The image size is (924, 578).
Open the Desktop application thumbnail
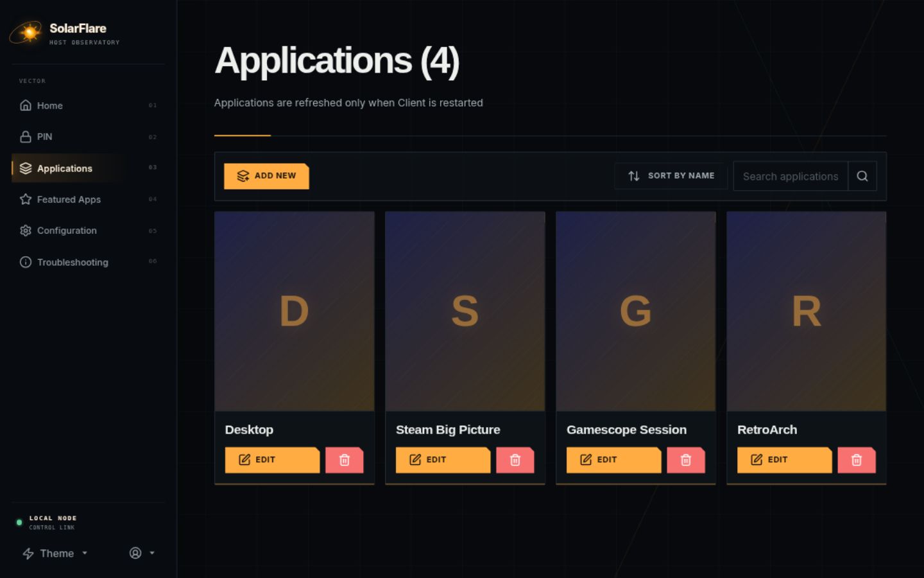coord(295,311)
